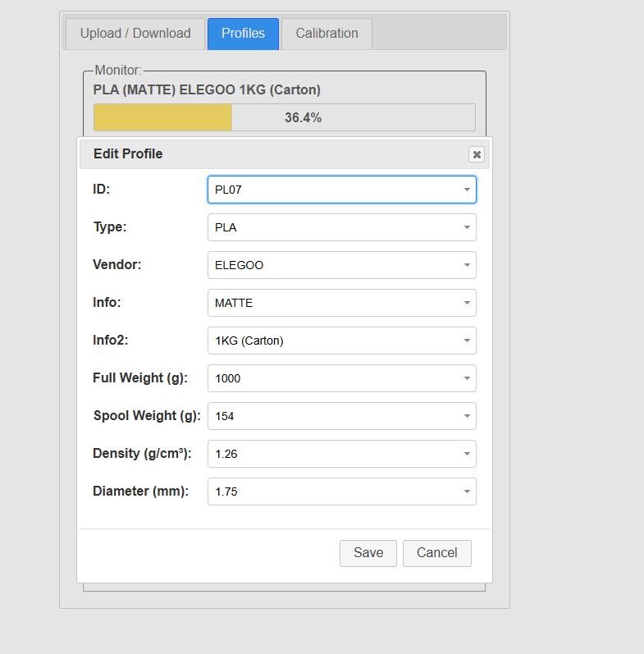Open the Info dropdown arrow
This screenshot has width=644, height=654.
tap(467, 303)
